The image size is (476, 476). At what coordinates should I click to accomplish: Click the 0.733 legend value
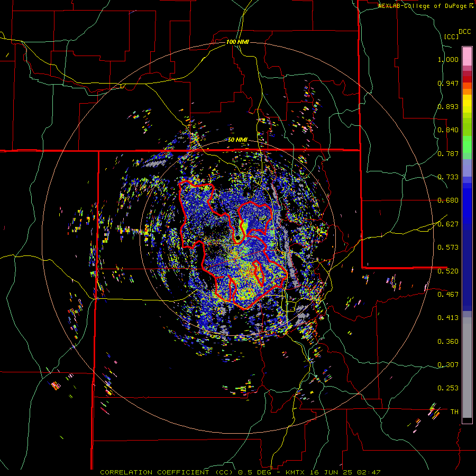448,177
